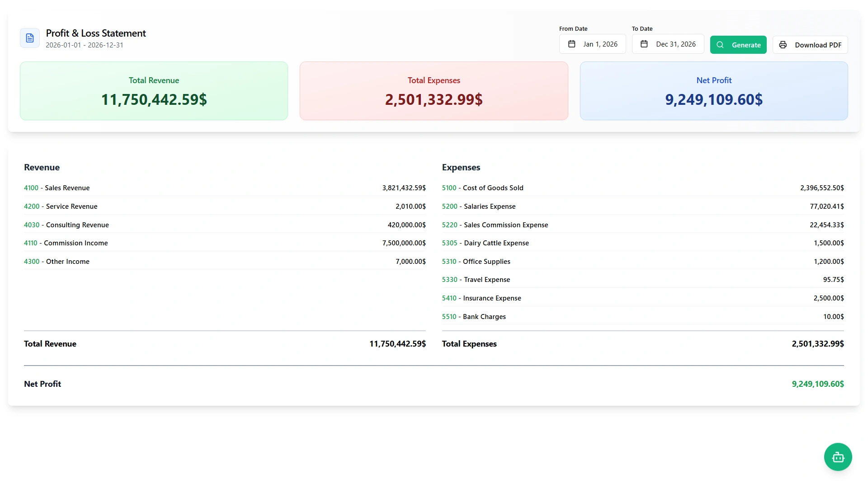This screenshot has width=868, height=488.
Task: Click the 4110 - Commission Income row
Action: [x=225, y=243]
